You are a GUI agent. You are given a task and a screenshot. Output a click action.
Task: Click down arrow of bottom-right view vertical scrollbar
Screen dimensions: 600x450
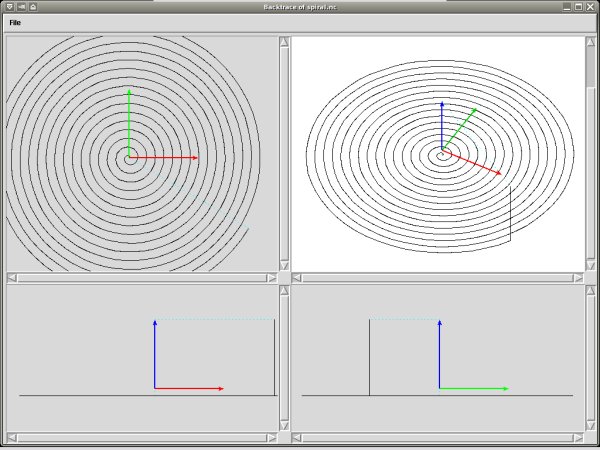(590, 425)
